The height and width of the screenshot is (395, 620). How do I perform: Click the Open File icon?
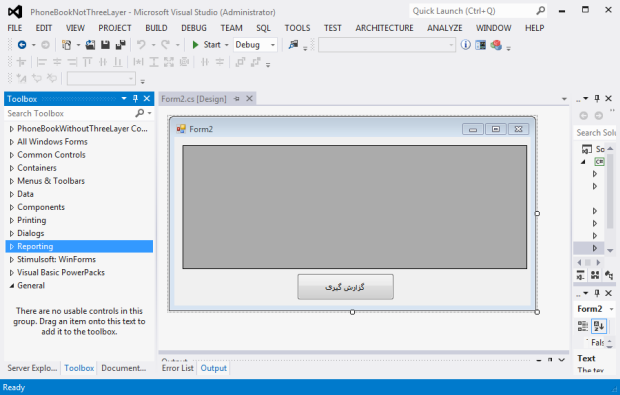click(x=91, y=45)
